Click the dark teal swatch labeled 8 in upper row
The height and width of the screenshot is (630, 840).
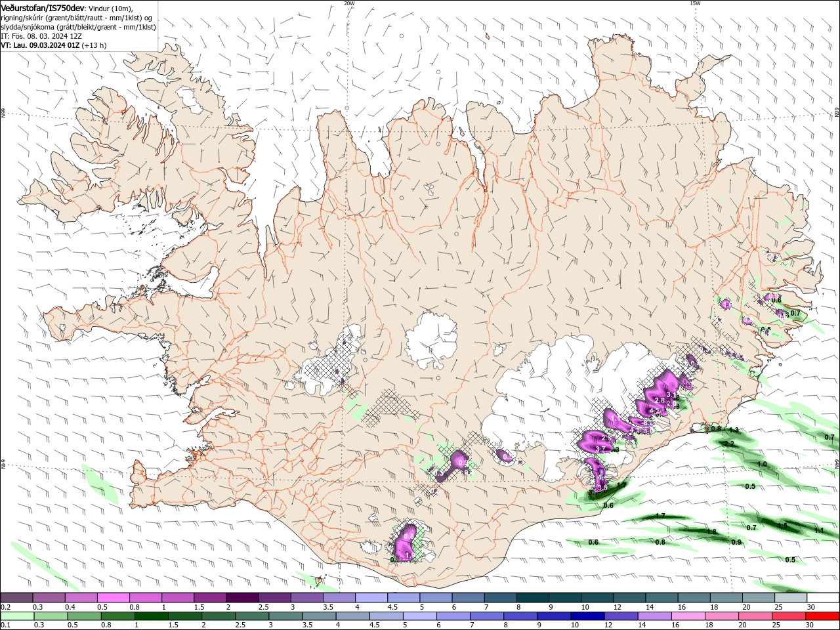532,598
